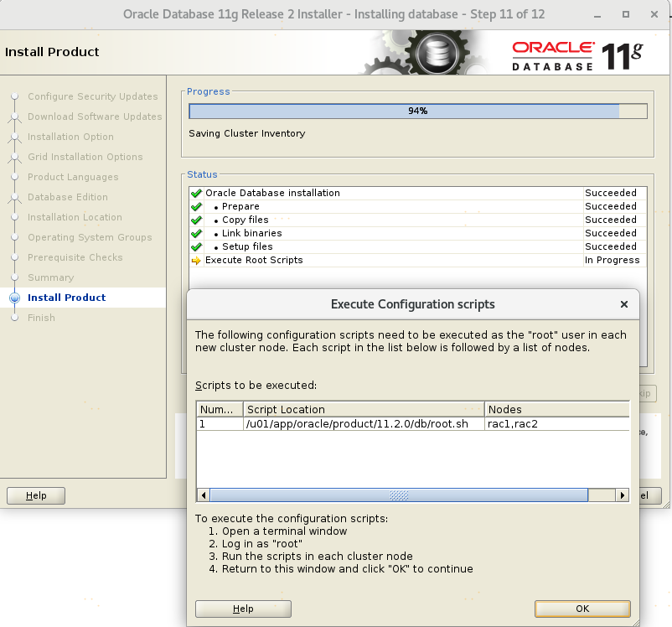Click the green check next to Prepare
The image size is (672, 627).
pyautogui.click(x=196, y=206)
